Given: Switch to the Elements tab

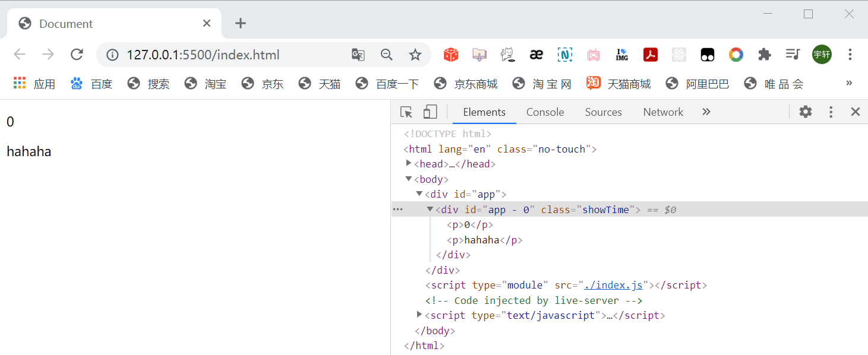Looking at the screenshot, I should tap(484, 112).
